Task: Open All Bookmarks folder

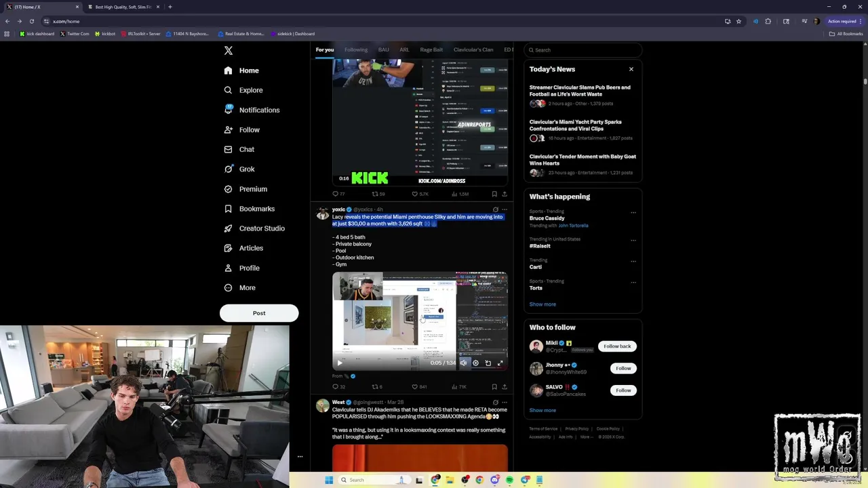Action: click(x=846, y=34)
